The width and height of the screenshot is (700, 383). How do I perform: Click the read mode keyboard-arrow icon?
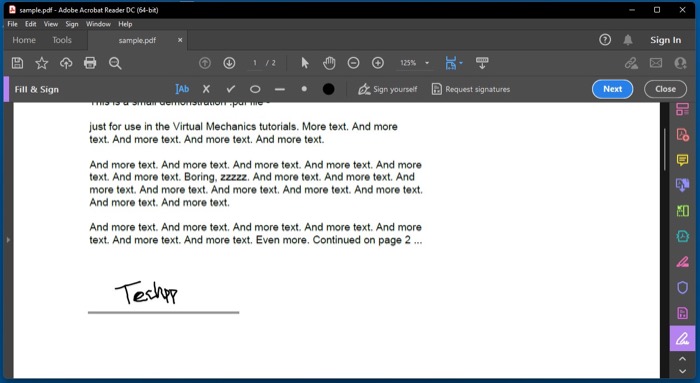[x=482, y=63]
